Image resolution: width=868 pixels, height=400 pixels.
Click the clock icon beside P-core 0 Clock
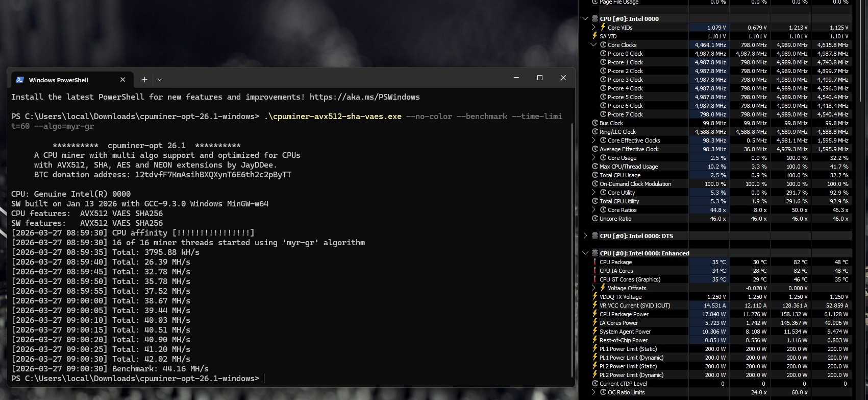(x=603, y=54)
